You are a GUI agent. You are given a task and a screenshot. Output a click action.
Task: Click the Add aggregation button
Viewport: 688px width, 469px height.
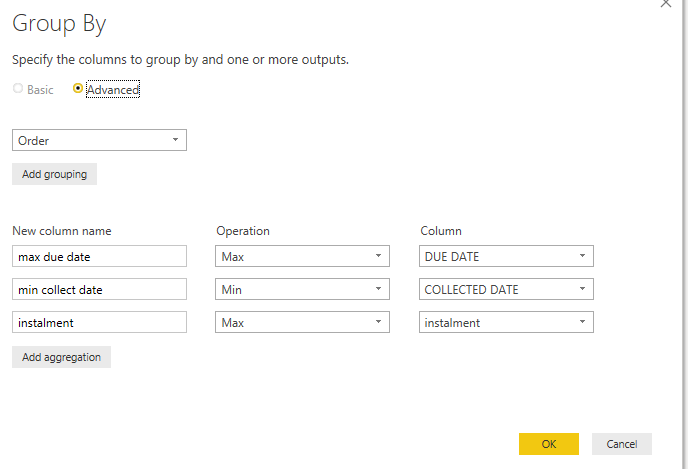tap(61, 357)
